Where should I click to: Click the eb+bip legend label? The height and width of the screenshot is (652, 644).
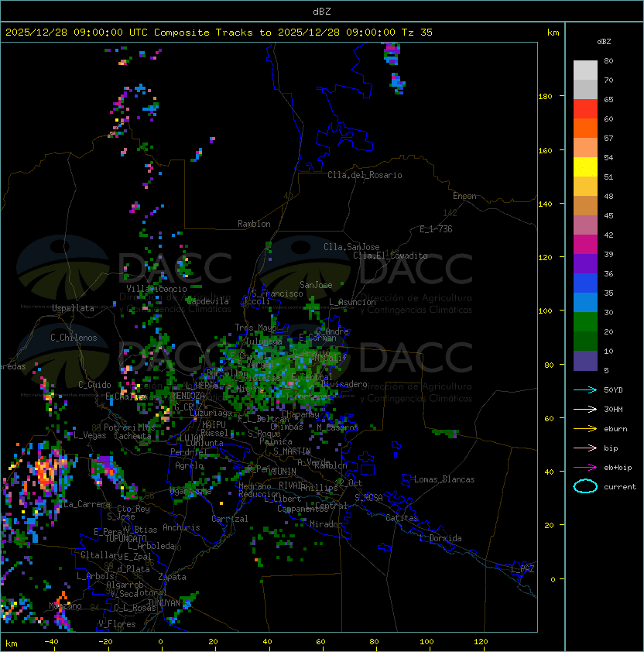pyautogui.click(x=618, y=468)
